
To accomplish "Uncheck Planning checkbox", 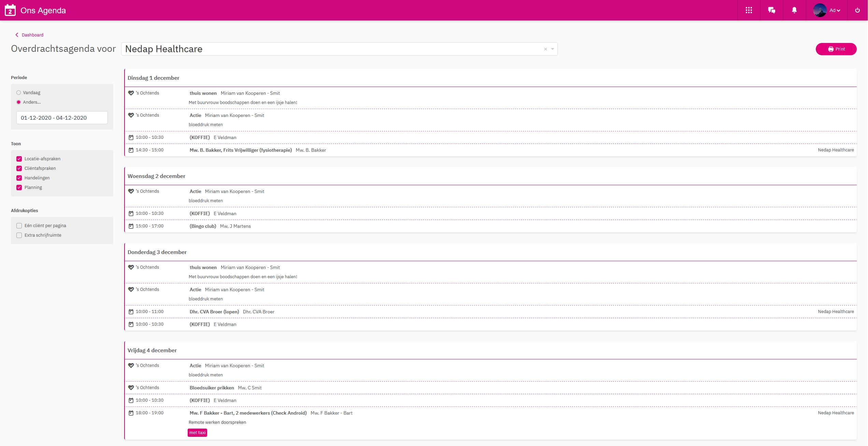I will pos(19,188).
